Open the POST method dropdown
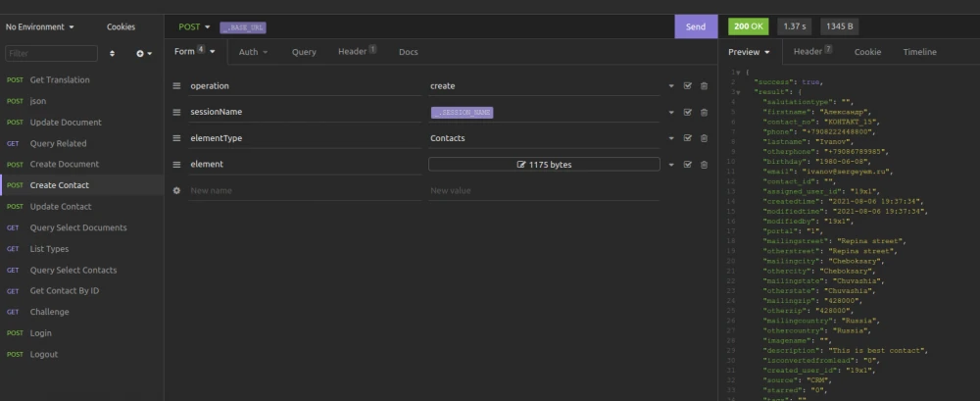The height and width of the screenshot is (401, 980). [194, 26]
